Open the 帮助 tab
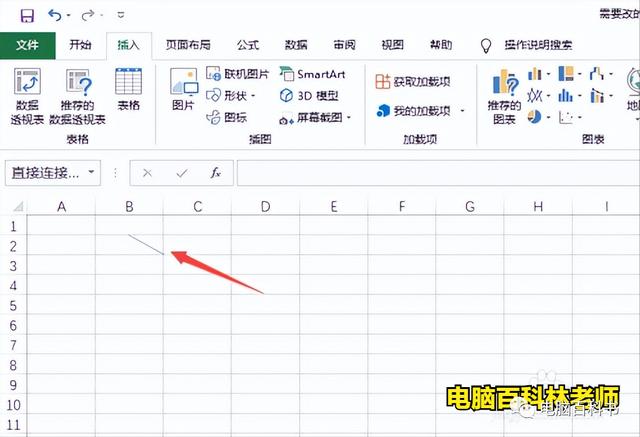This screenshot has width=640, height=437. [441, 45]
